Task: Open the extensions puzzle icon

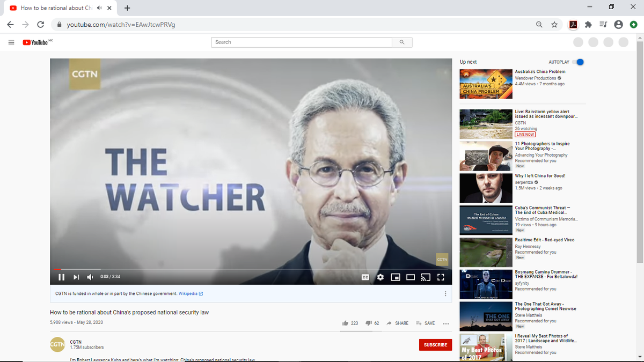Action: coord(588,25)
